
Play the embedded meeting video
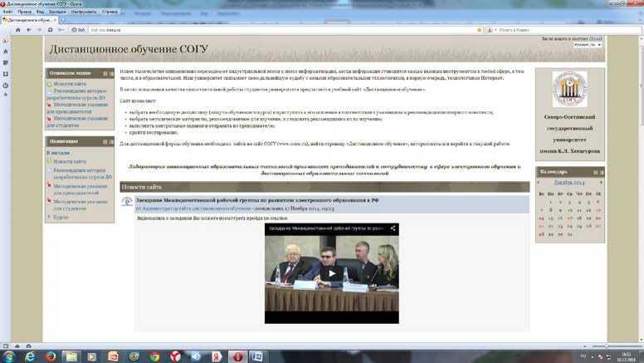(x=332, y=273)
